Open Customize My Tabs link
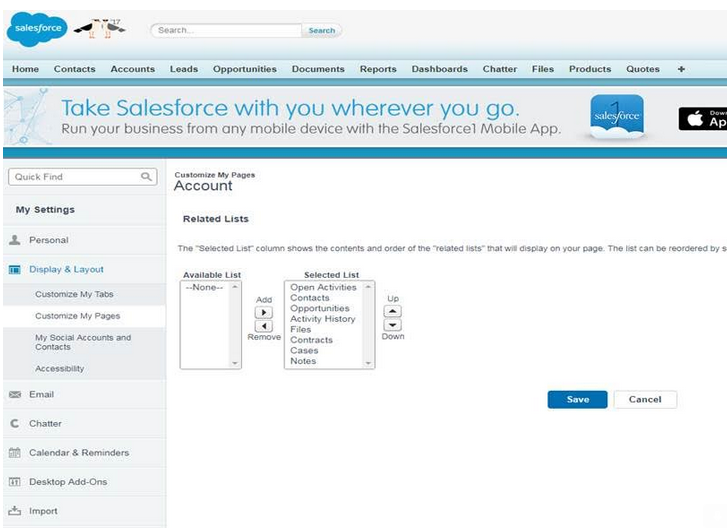This screenshot has height=528, width=727. [x=74, y=294]
